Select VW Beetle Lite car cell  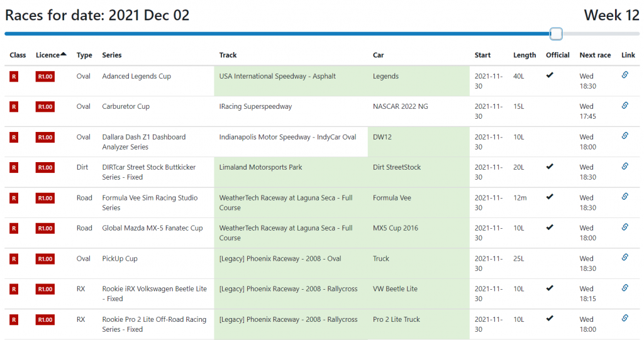418,293
